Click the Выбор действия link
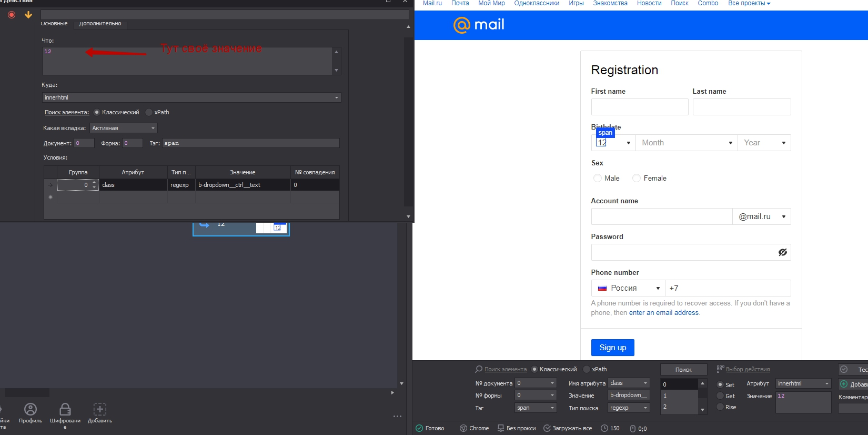Screen dimensions: 868x435 pos(748,369)
